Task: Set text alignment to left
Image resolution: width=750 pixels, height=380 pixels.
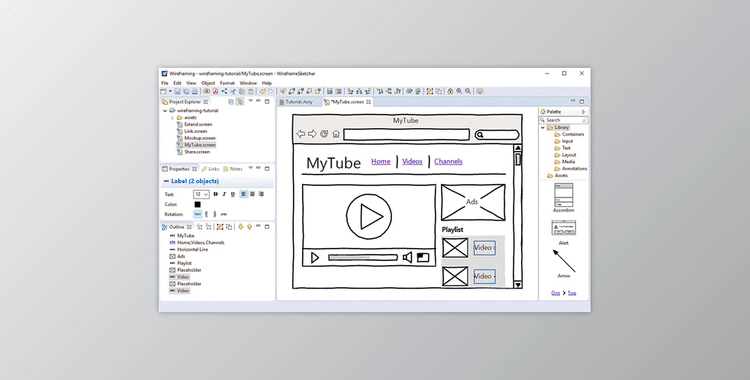Action: click(244, 194)
